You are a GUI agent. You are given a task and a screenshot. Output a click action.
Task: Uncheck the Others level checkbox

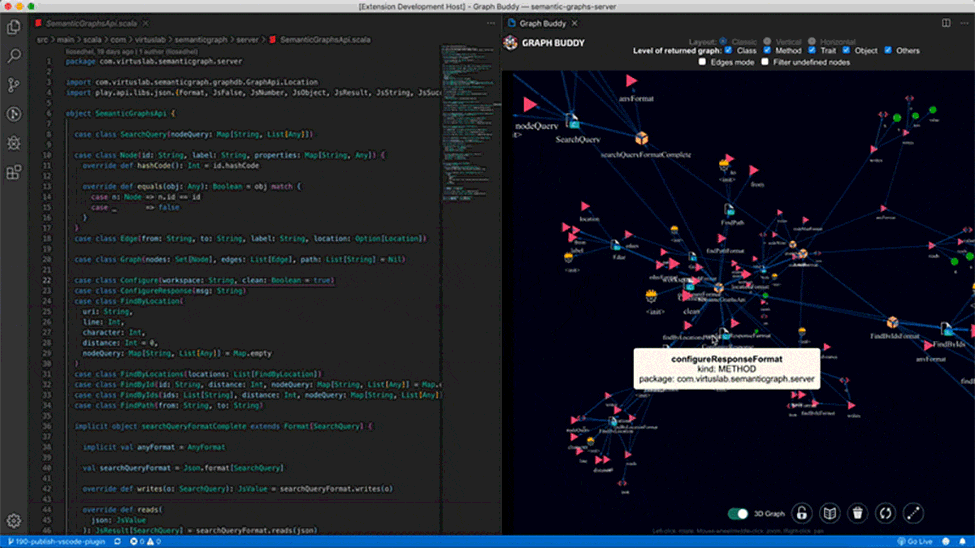click(x=888, y=50)
